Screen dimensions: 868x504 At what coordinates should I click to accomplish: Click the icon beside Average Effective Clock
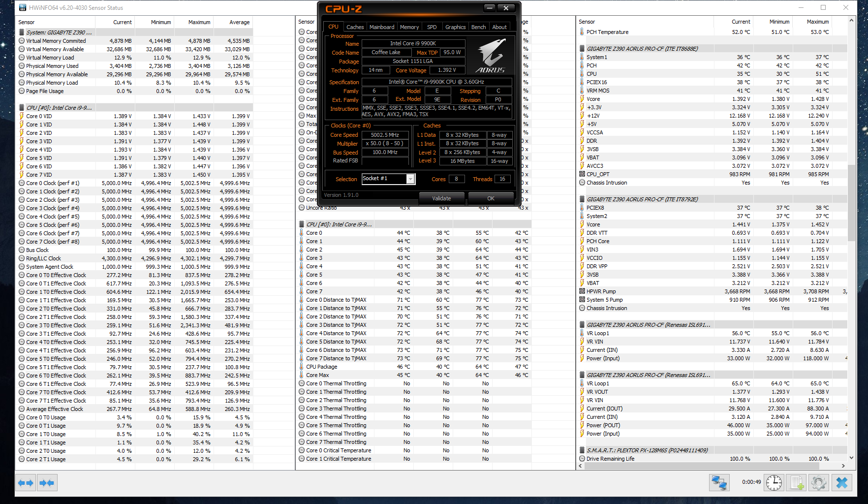22,409
